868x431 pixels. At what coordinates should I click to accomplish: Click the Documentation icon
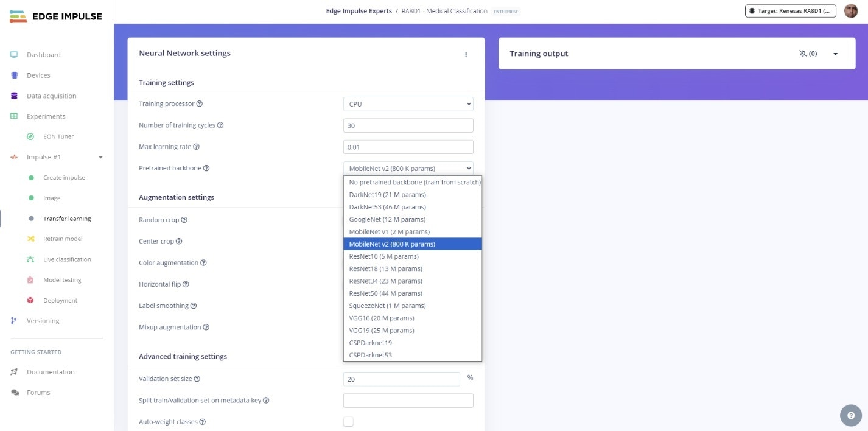point(14,372)
